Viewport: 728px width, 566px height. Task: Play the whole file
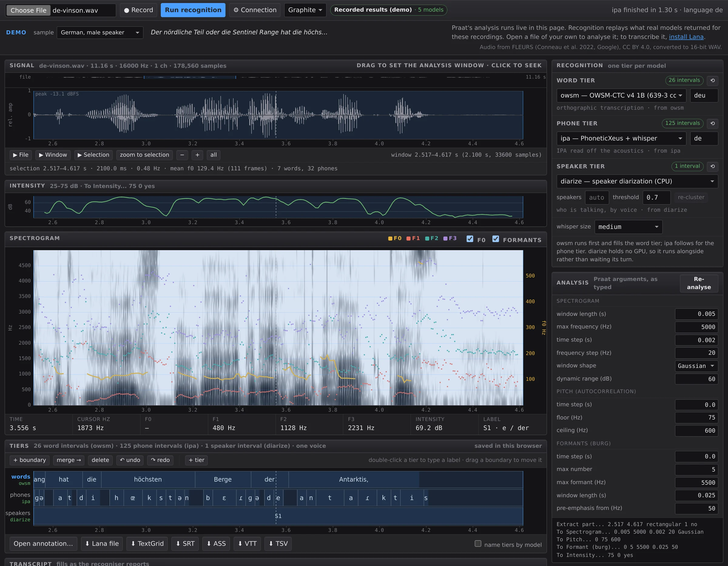(x=21, y=155)
